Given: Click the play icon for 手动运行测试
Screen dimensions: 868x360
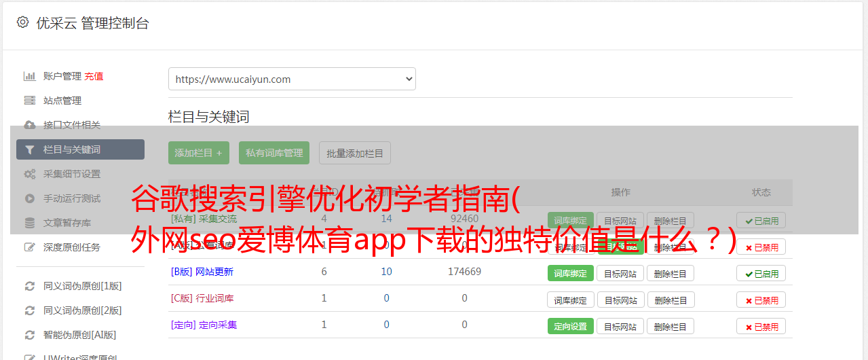Looking at the screenshot, I should tap(29, 198).
